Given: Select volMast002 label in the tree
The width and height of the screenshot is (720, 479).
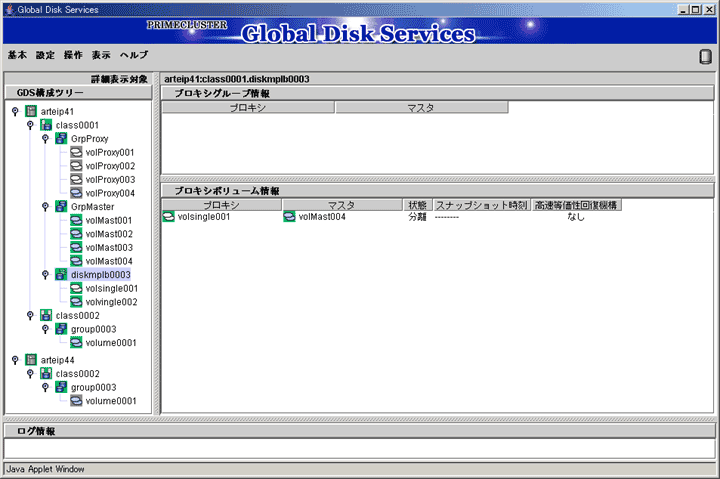Looking at the screenshot, I should coord(109,234).
